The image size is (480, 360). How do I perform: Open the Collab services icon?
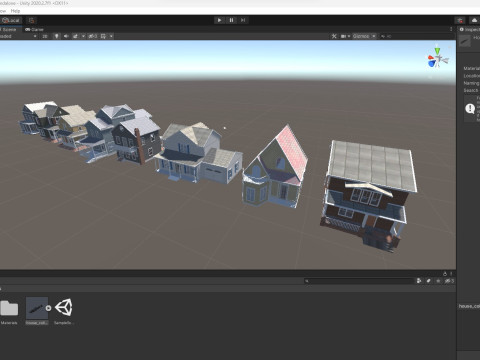coord(460,20)
